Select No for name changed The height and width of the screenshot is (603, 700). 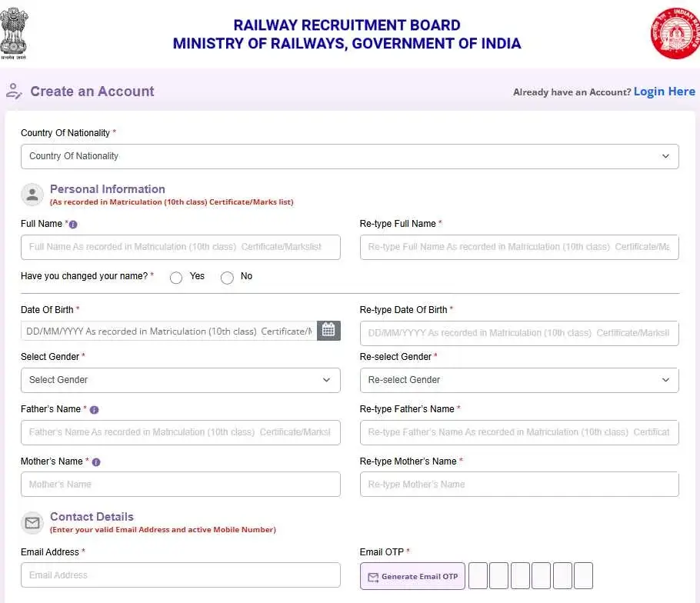tap(227, 278)
